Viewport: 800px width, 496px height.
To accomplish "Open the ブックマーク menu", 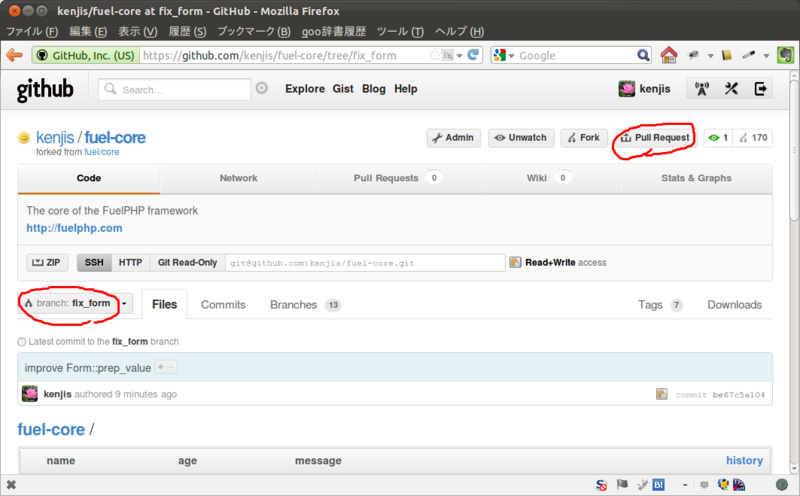I will coord(254,32).
